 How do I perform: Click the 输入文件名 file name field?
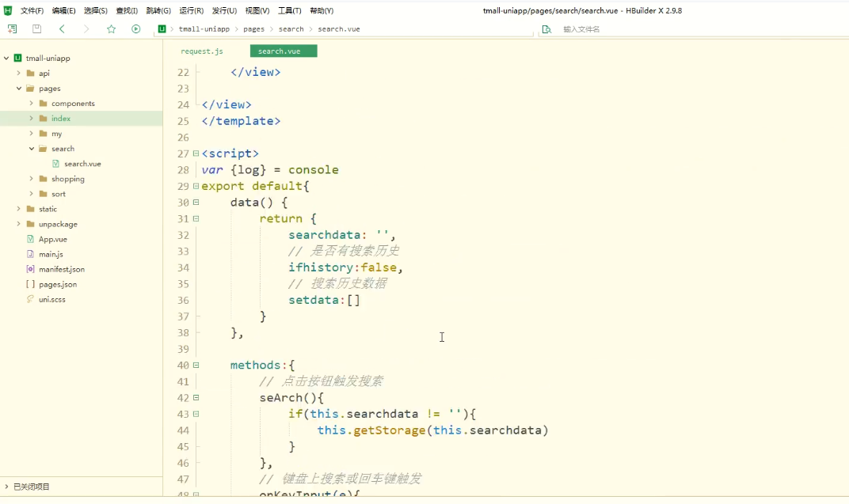(x=581, y=29)
